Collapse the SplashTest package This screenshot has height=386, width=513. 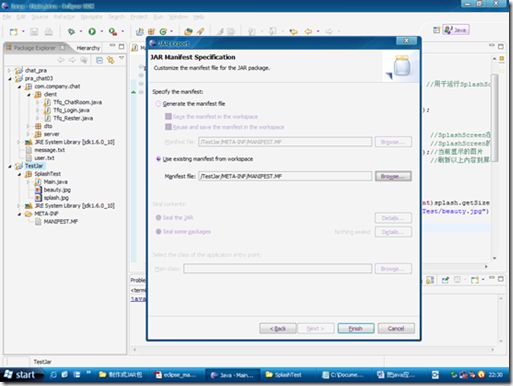(x=19, y=174)
